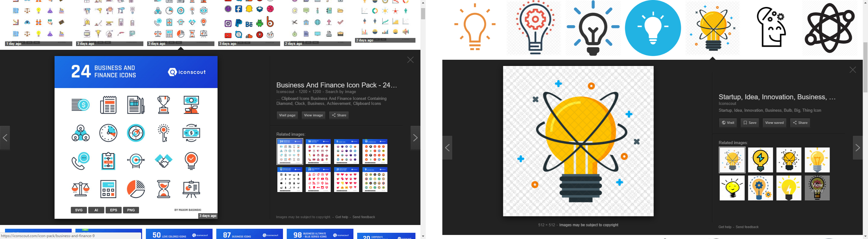Save the Startup Idea Innovation image
This screenshot has width=868, height=239.
click(750, 123)
